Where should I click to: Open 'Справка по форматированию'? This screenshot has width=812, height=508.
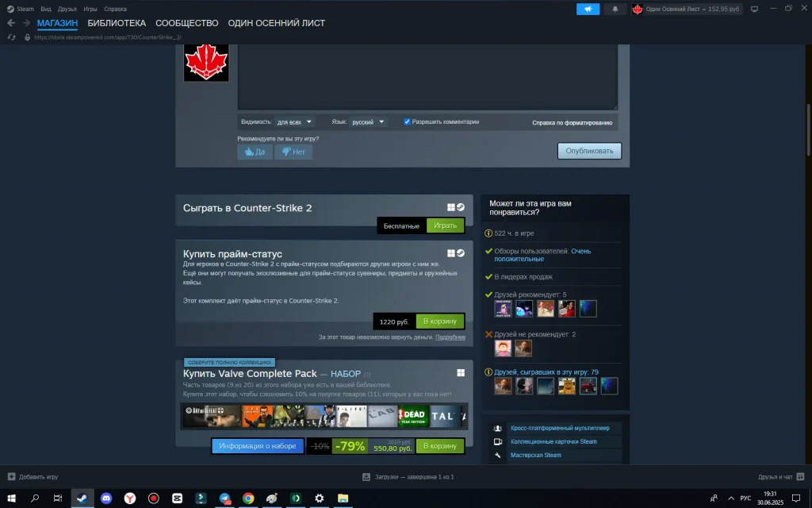tap(573, 123)
